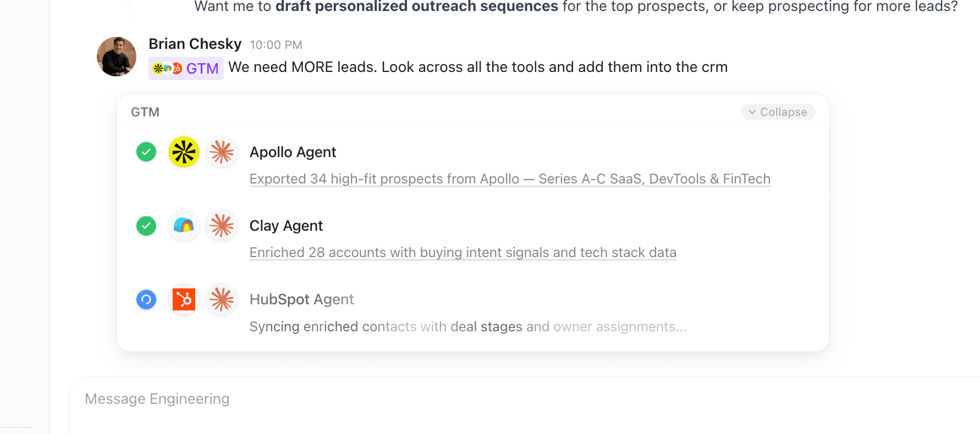Collapse the GTM agent panel
This screenshot has height=434, width=980.
point(778,112)
